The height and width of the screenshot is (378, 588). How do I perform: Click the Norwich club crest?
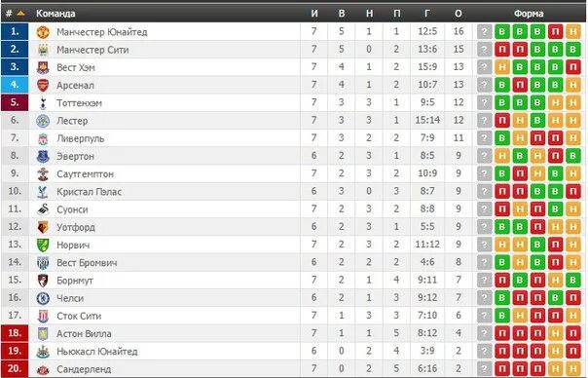coord(43,245)
